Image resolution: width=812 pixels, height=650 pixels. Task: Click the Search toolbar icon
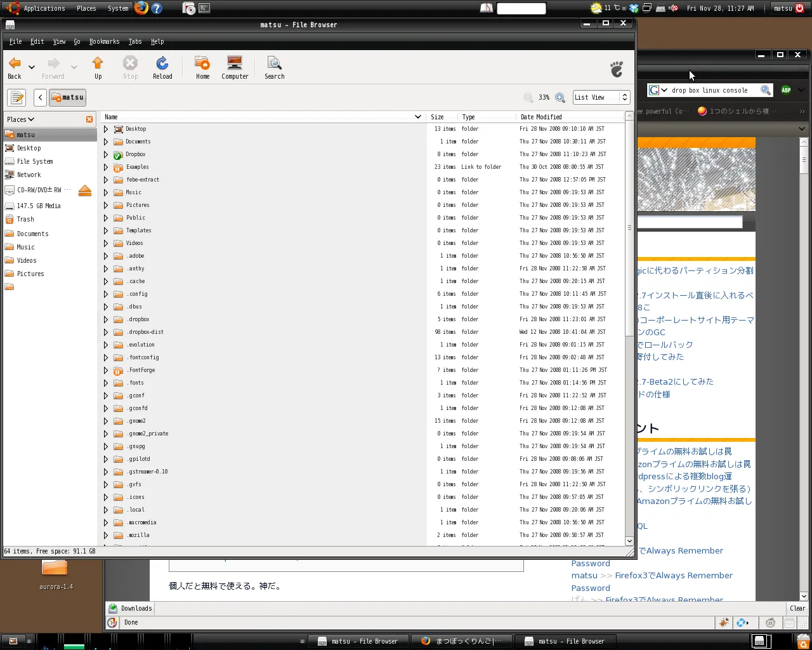click(x=274, y=67)
